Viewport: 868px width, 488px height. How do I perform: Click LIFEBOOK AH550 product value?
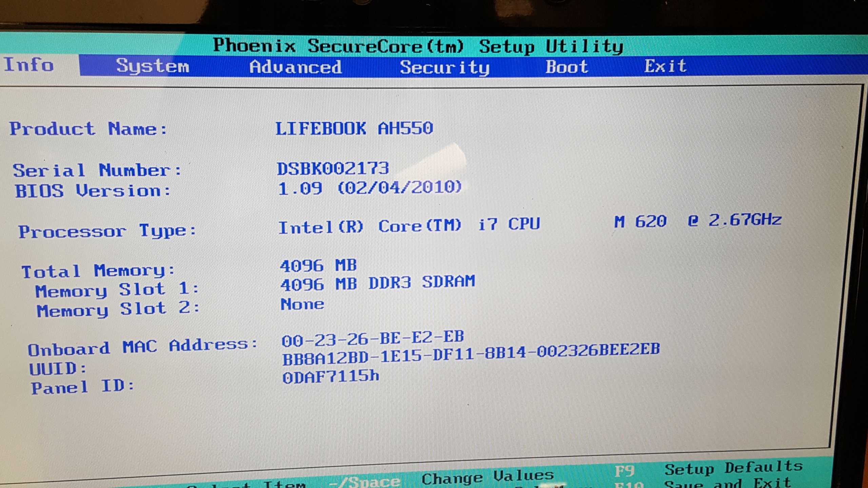tap(354, 128)
